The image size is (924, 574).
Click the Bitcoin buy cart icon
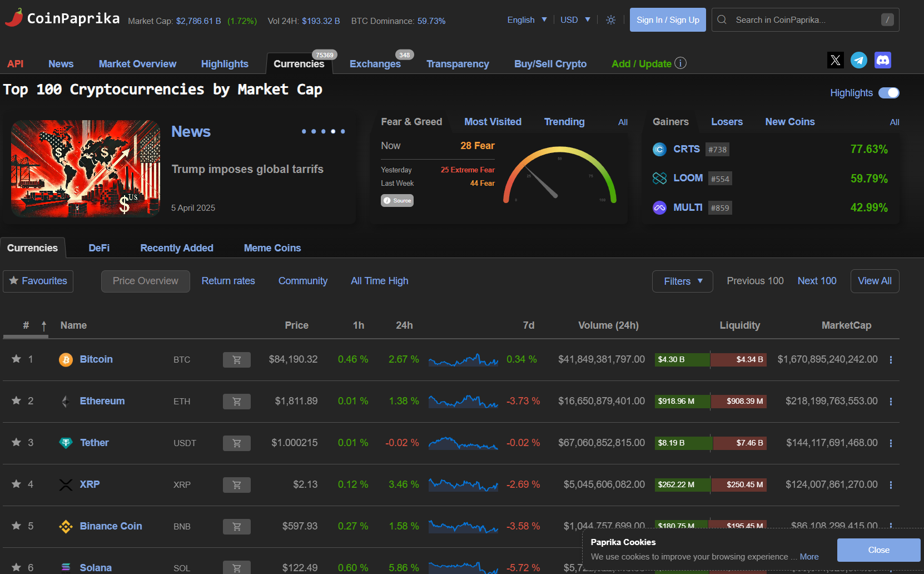(237, 360)
